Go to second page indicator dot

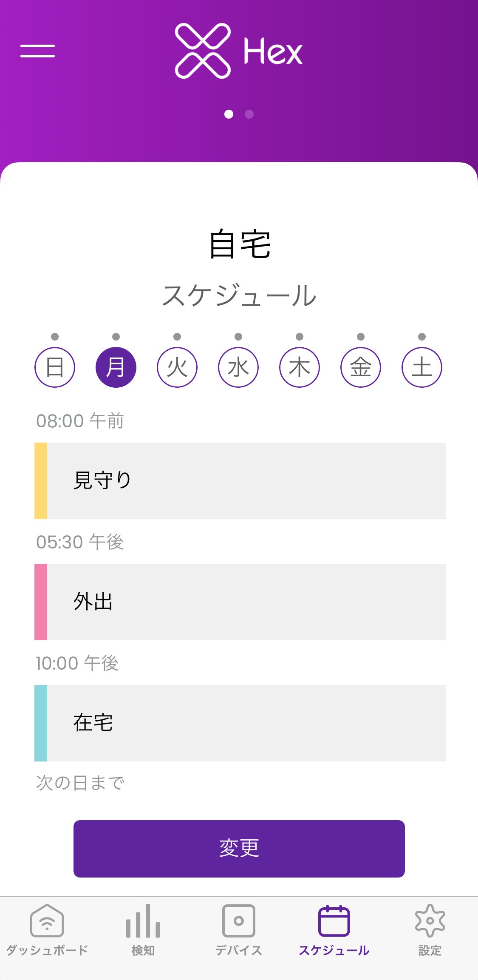tap(249, 114)
